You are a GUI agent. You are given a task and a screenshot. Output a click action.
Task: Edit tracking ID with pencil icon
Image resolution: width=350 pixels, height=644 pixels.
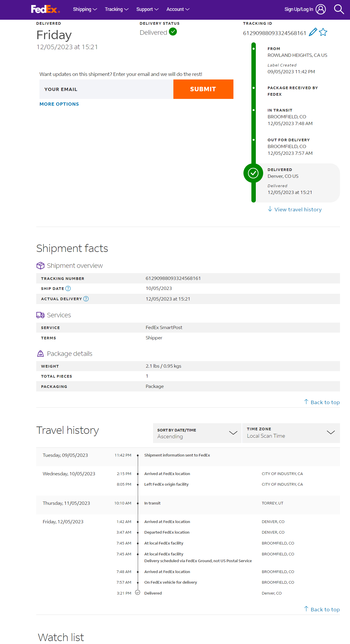[x=313, y=32]
